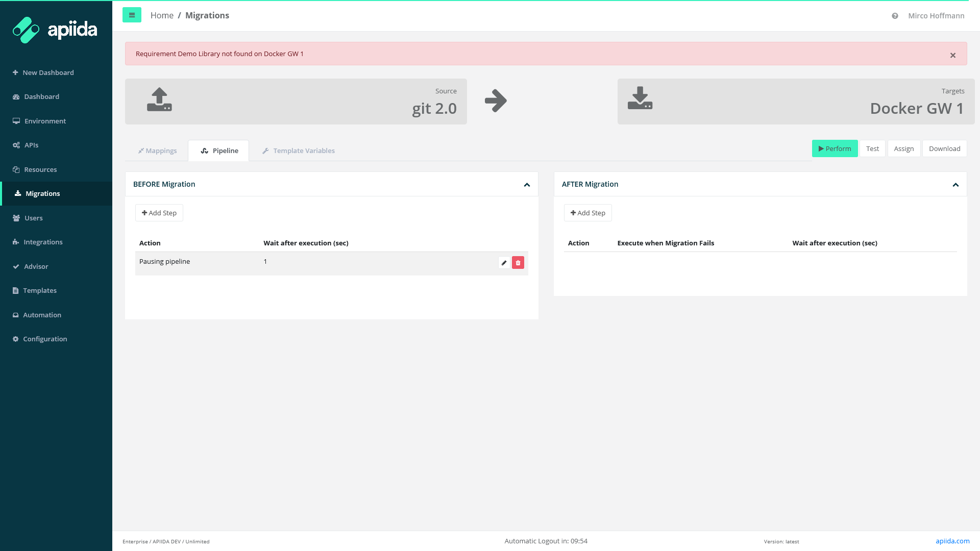Collapse the BEFORE Migration panel
This screenshot has height=551, width=980.
point(527,185)
